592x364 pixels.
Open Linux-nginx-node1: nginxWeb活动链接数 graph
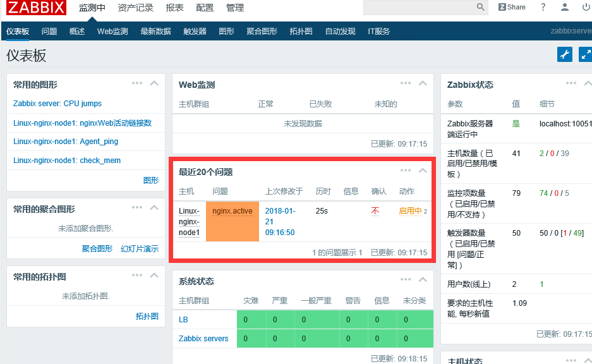[x=82, y=123]
